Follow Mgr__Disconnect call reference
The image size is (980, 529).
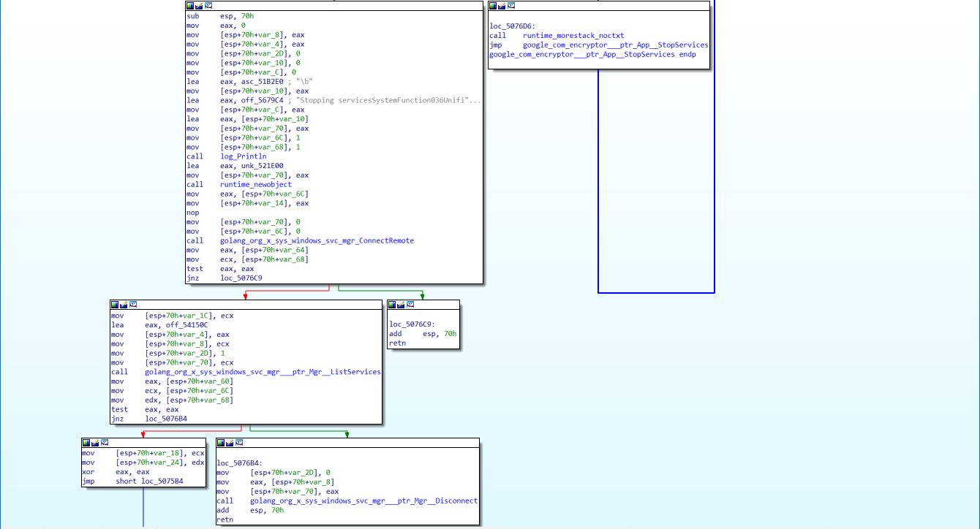tap(363, 501)
